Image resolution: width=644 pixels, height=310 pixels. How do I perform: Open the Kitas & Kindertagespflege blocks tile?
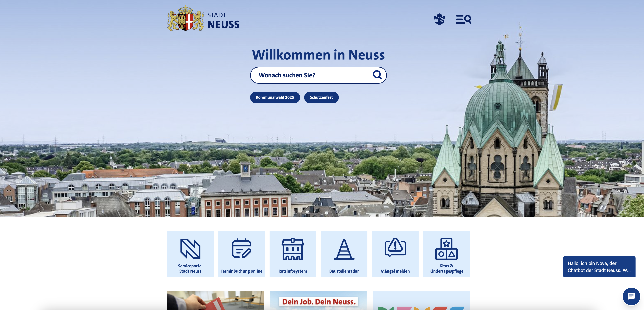tap(446, 254)
